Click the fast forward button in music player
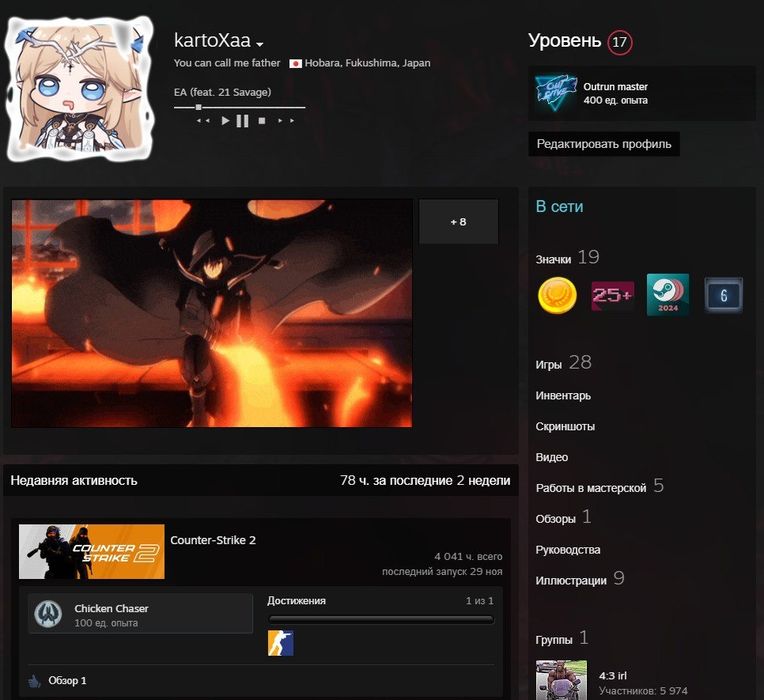The width and height of the screenshot is (764, 700). point(286,120)
